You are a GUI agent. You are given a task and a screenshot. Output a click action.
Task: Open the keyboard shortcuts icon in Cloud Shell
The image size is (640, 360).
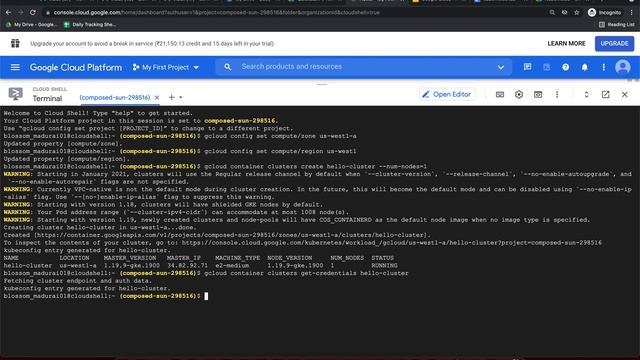(x=500, y=95)
